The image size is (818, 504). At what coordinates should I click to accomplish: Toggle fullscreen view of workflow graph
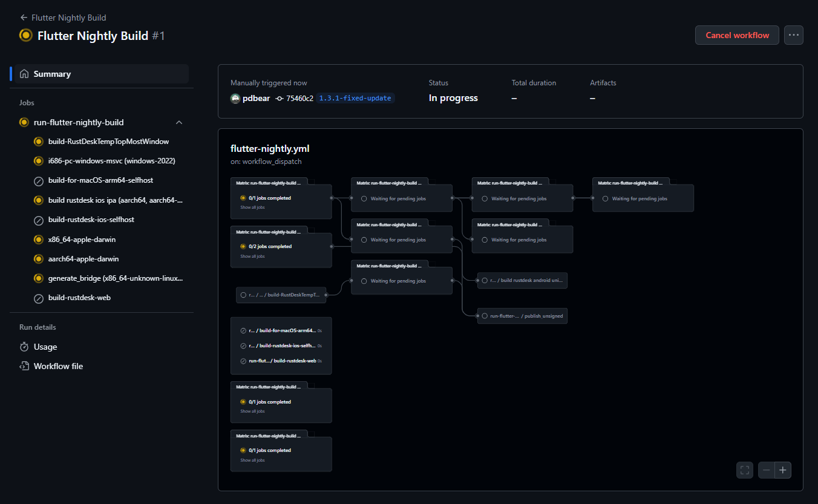(x=745, y=470)
